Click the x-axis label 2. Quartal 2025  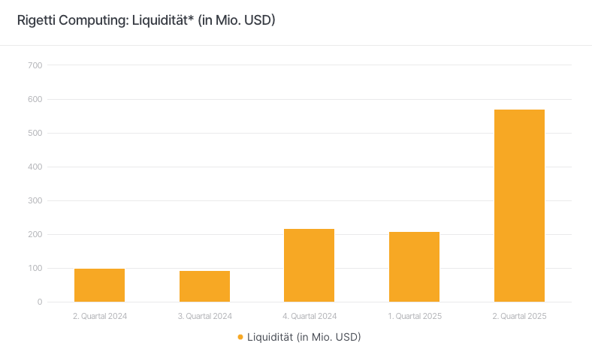coord(519,316)
